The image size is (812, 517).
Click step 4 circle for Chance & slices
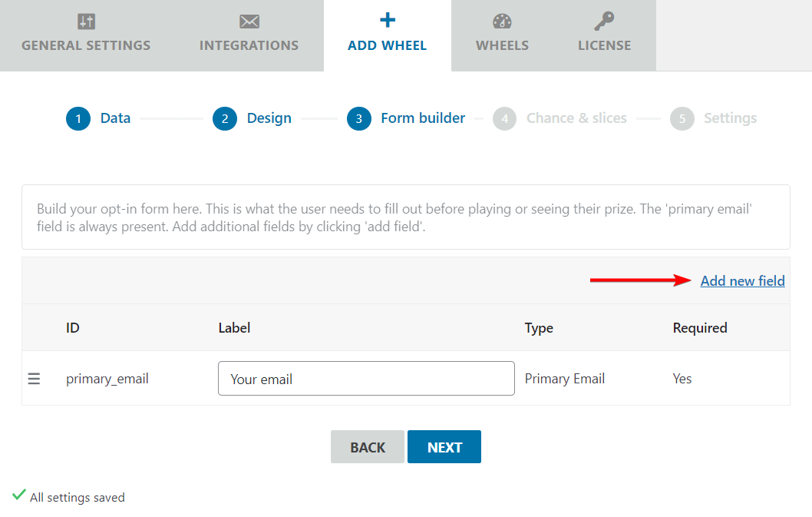click(504, 119)
